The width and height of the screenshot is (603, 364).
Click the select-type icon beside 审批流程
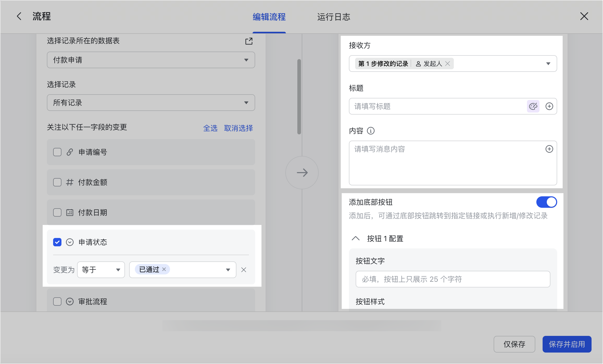70,302
